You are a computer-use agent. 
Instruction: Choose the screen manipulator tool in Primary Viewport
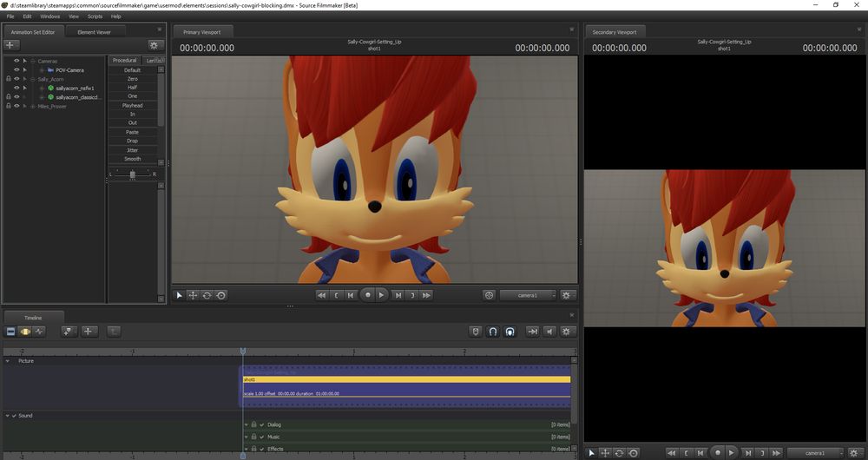220,296
